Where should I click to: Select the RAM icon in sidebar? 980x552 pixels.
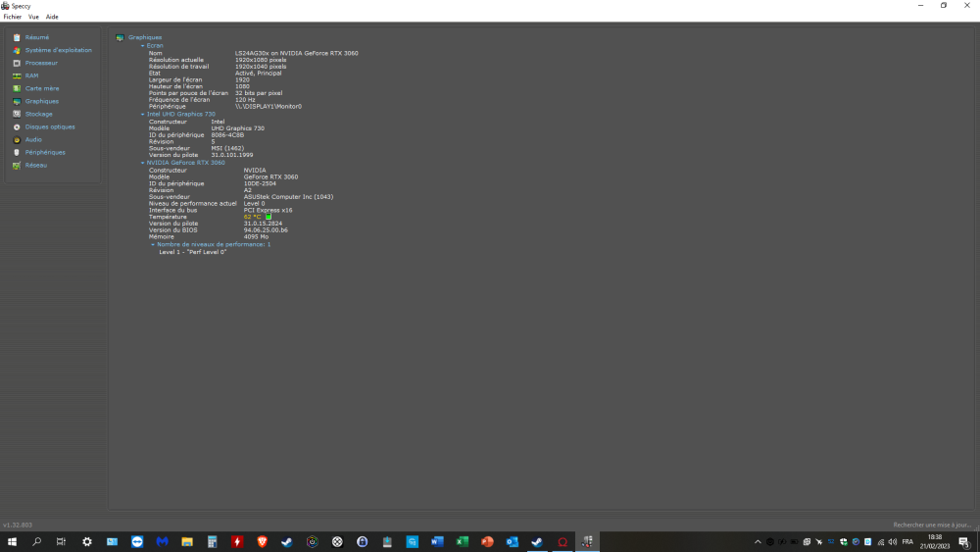17,75
